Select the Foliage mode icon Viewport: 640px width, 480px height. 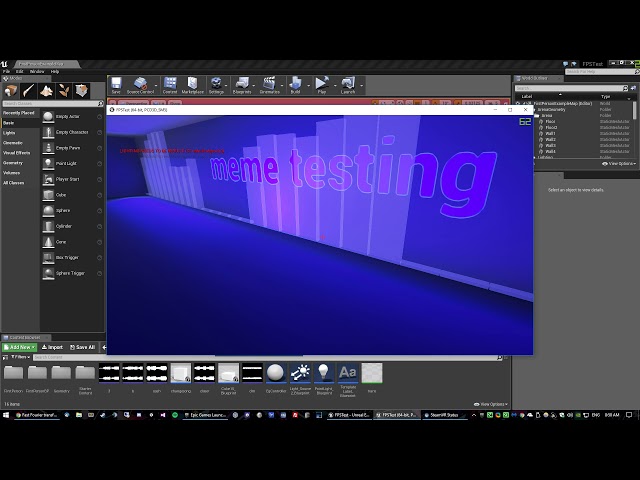pyautogui.click(x=64, y=91)
